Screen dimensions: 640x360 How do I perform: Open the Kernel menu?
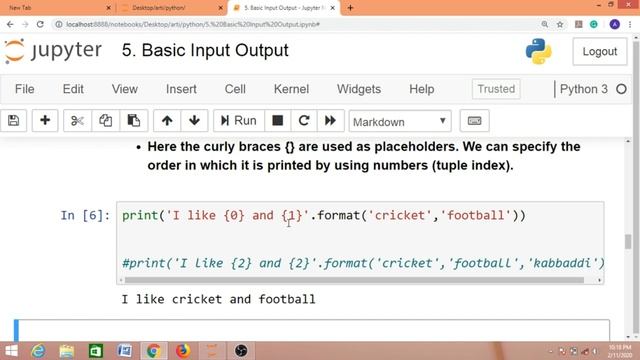291,89
